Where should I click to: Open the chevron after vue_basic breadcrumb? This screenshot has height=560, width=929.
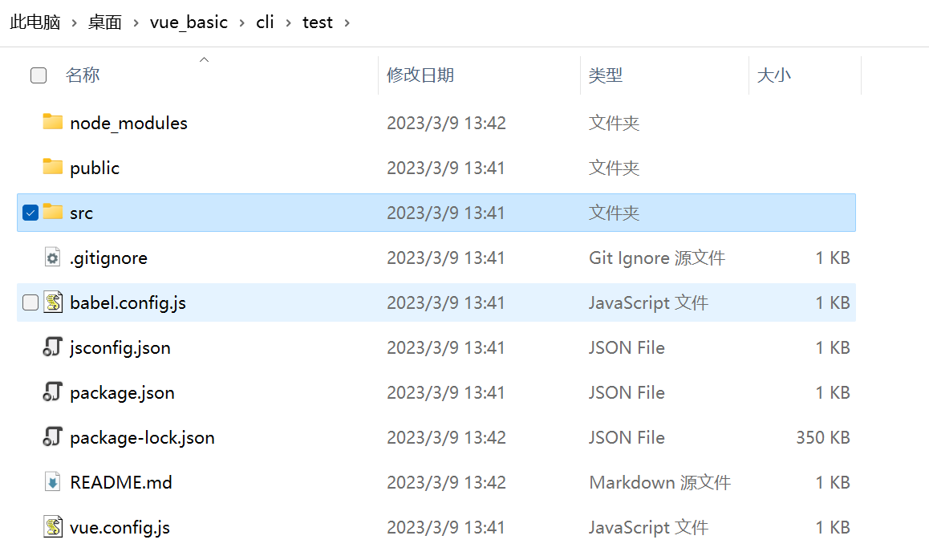(x=242, y=22)
